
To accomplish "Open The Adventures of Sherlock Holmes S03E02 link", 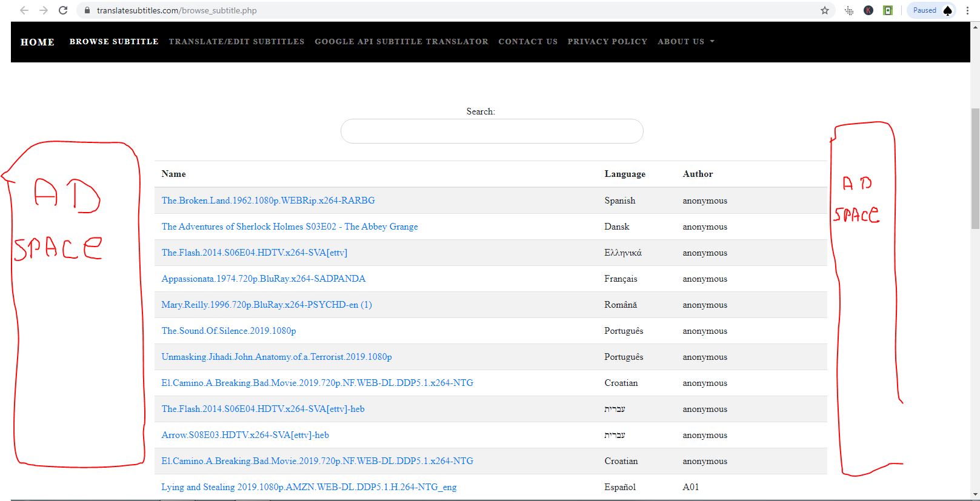I will [x=290, y=227].
